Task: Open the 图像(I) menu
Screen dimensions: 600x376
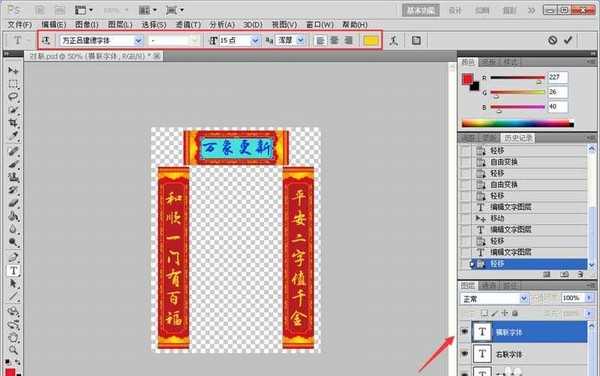Action: (x=87, y=24)
